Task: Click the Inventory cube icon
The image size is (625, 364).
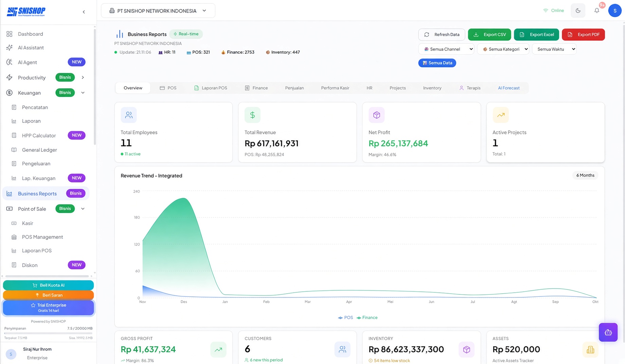Action: pyautogui.click(x=466, y=349)
